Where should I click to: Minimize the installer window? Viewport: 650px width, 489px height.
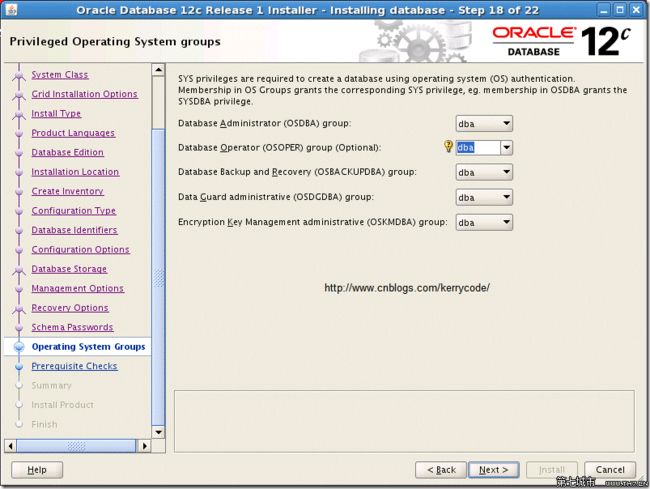[604, 10]
